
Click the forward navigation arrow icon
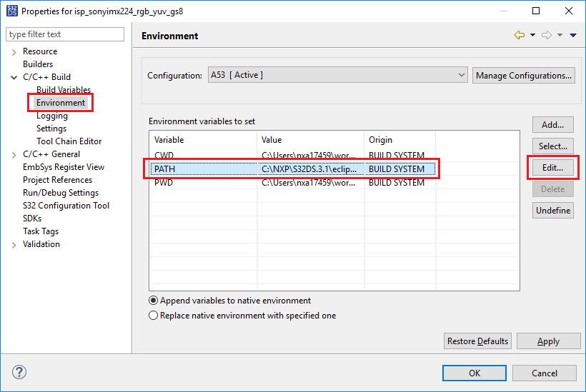coord(547,35)
